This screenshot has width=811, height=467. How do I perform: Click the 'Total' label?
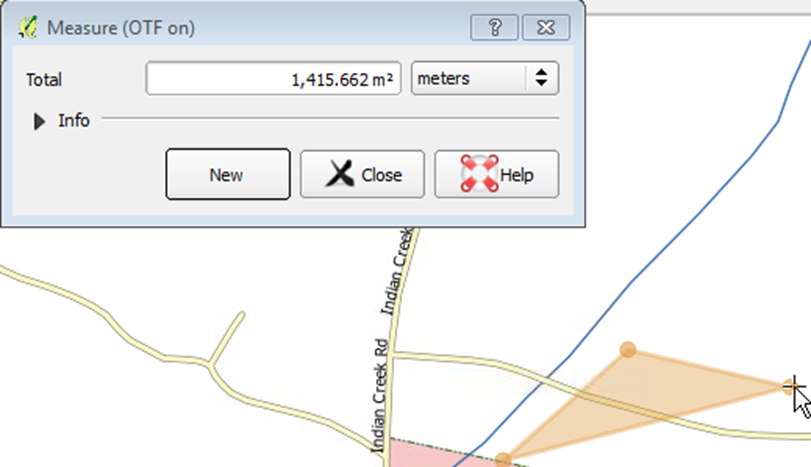44,80
